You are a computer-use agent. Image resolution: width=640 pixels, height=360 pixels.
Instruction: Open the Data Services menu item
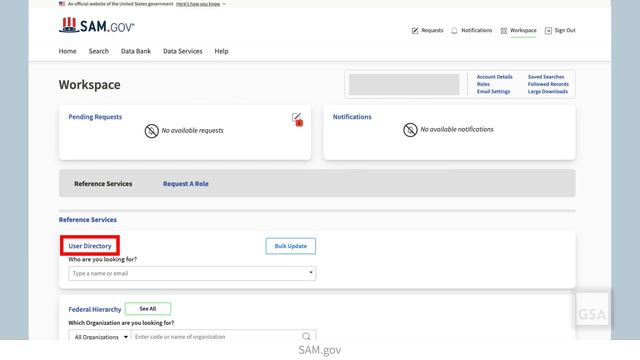pyautogui.click(x=182, y=51)
